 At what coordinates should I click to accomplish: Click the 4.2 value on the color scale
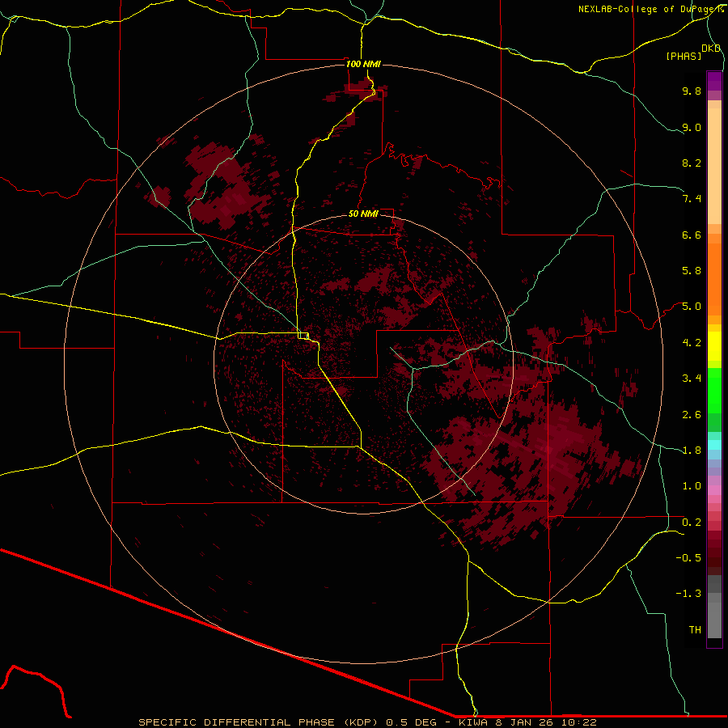click(692, 343)
